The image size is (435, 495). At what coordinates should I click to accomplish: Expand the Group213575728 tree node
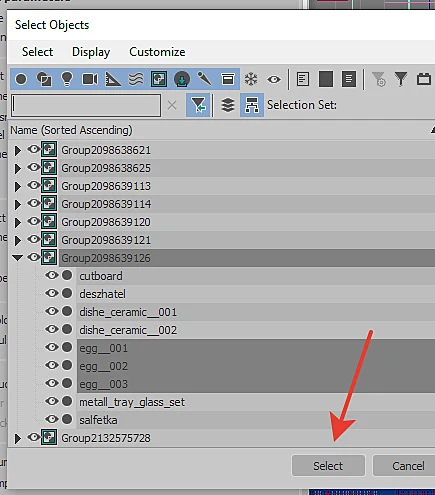click(18, 438)
